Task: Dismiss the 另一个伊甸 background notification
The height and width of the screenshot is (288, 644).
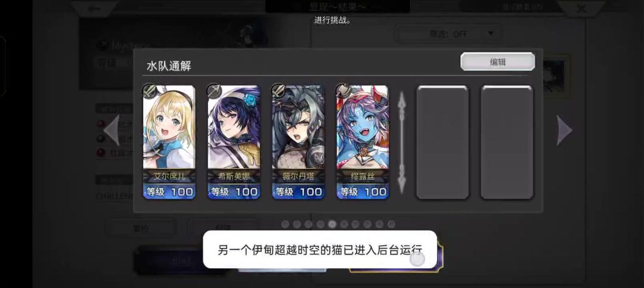Action: [320, 249]
